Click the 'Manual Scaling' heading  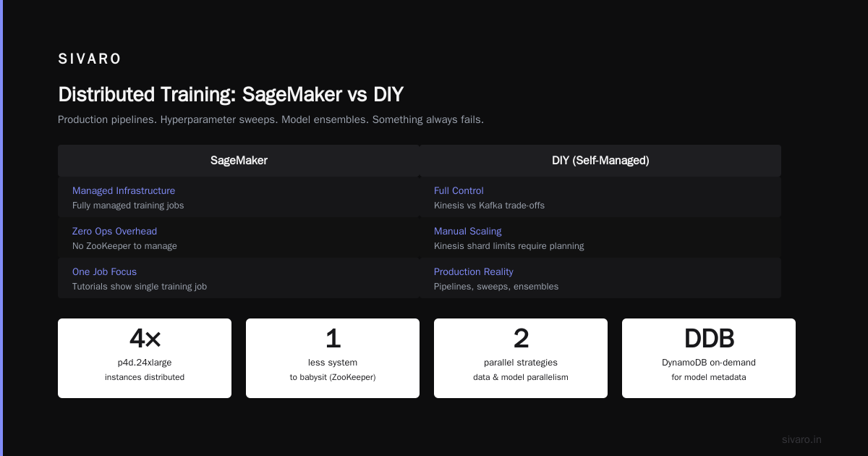(467, 232)
